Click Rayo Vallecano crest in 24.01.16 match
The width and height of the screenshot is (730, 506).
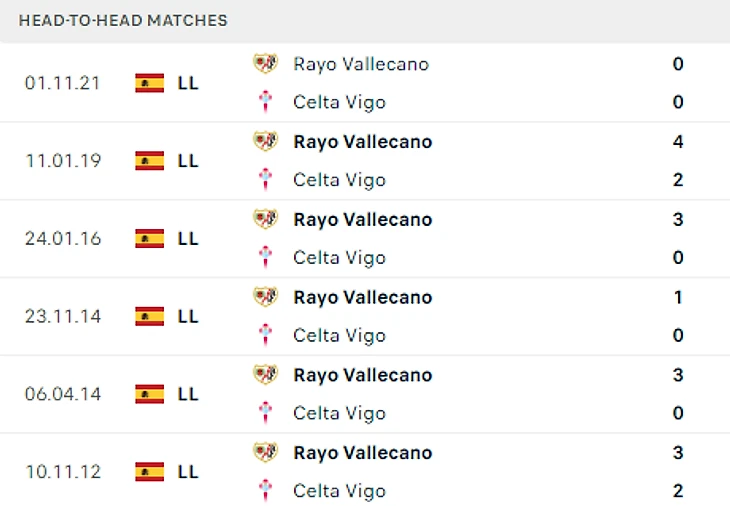tap(265, 219)
